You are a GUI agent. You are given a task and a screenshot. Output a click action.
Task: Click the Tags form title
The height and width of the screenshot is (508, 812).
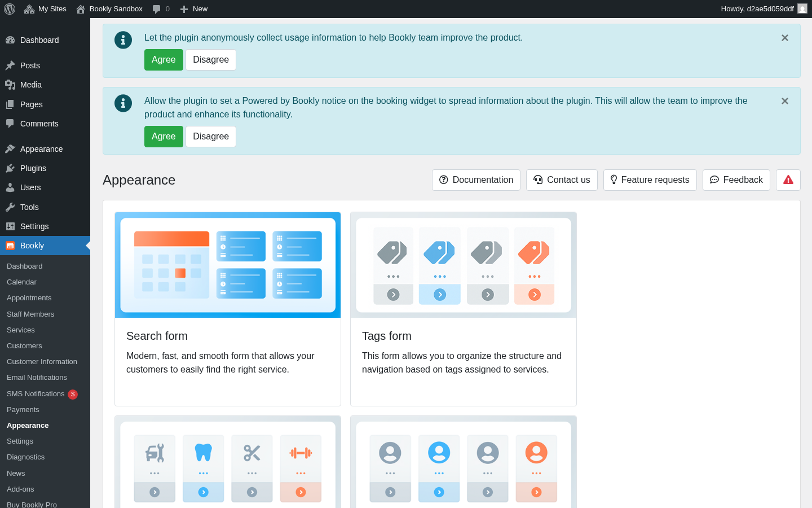(x=387, y=336)
